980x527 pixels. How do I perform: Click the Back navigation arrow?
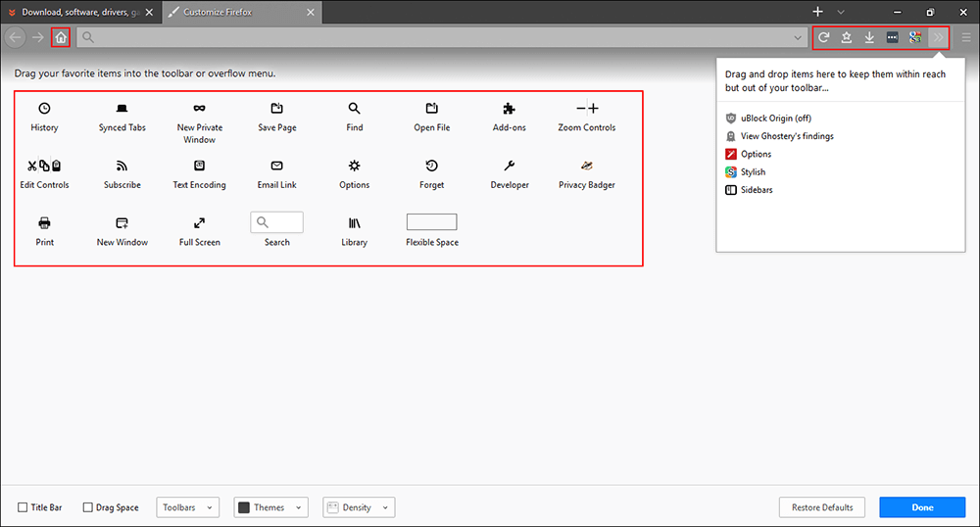click(15, 37)
